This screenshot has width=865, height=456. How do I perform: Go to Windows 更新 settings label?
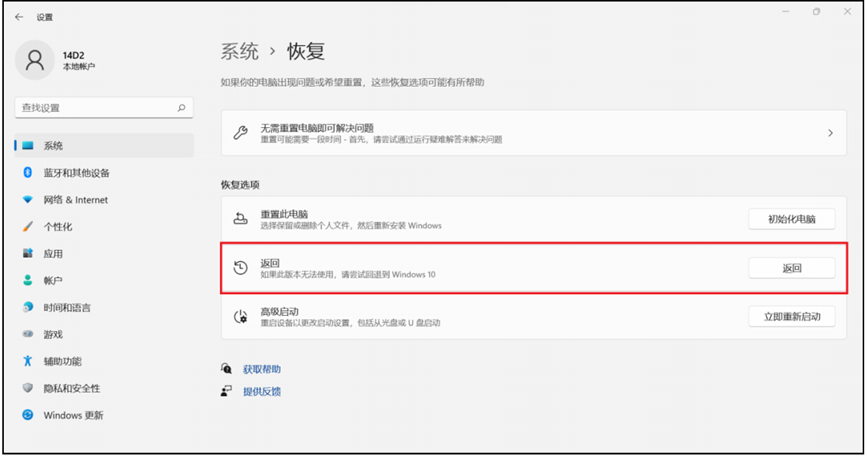click(73, 415)
